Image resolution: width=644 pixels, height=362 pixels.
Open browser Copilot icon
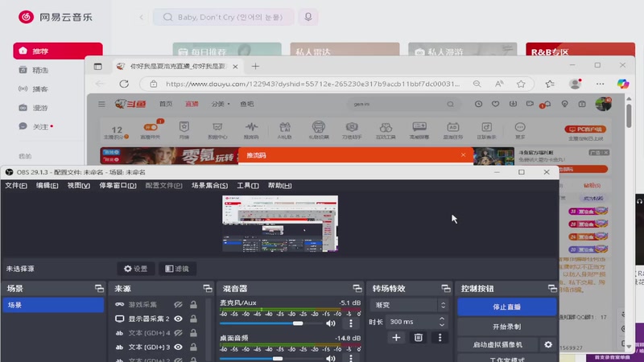[x=623, y=84]
